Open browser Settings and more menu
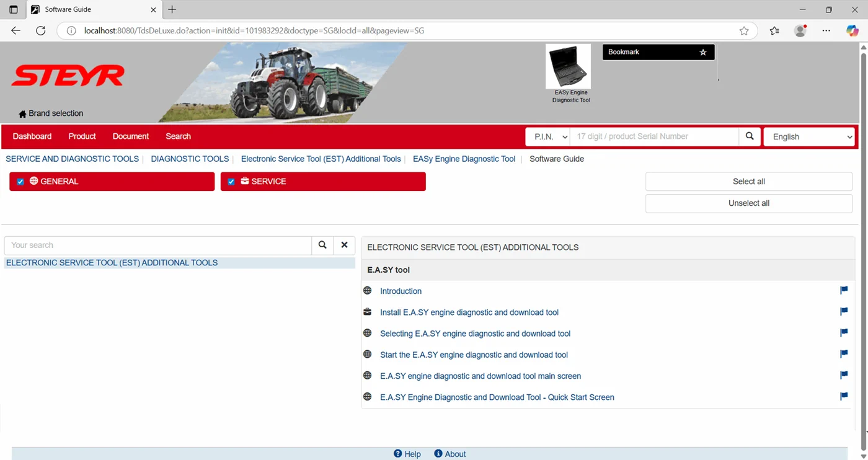 pos(826,30)
